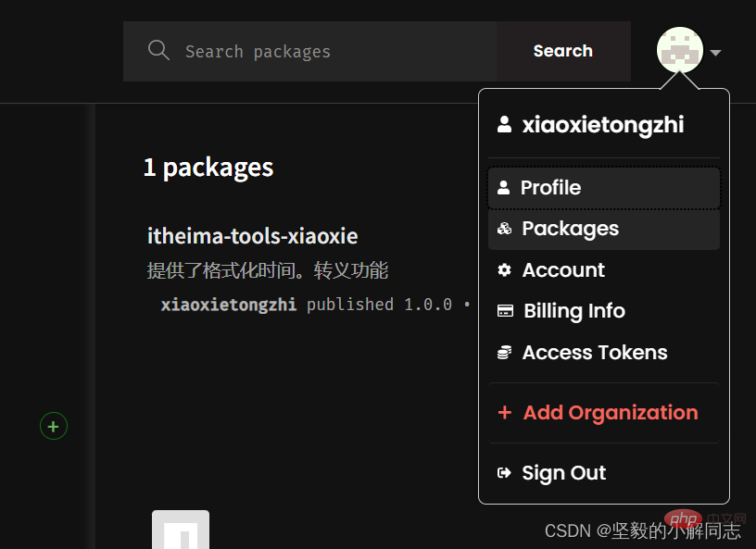The image size is (756, 549).
Task: Click the xiaoxietongzhi publisher name link
Action: pyautogui.click(x=229, y=305)
